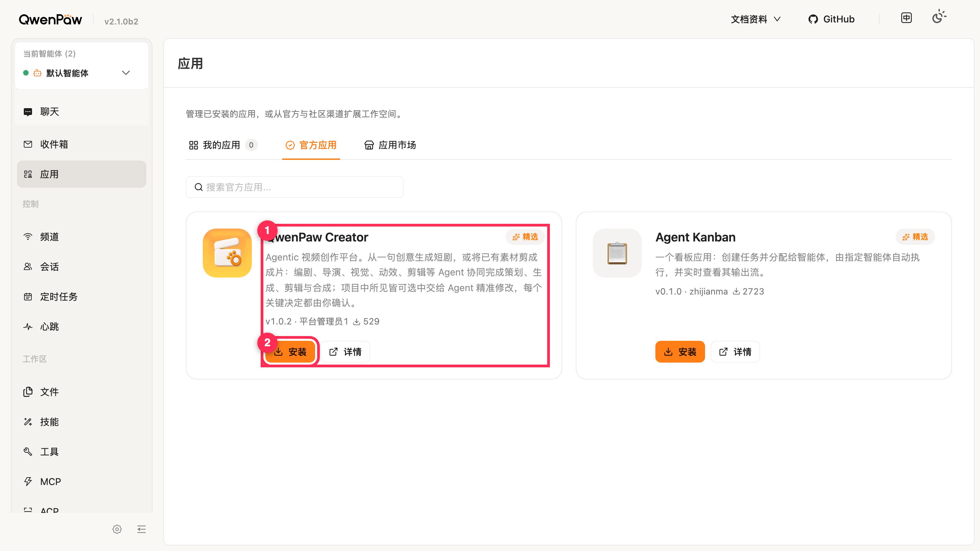Focus the 搜索官方应用 search field
Image resolution: width=980 pixels, height=551 pixels.
[x=294, y=187]
